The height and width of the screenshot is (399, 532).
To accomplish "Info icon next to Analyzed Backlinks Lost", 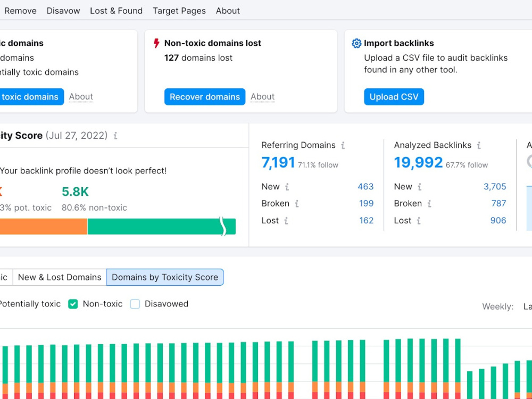I will point(419,221).
